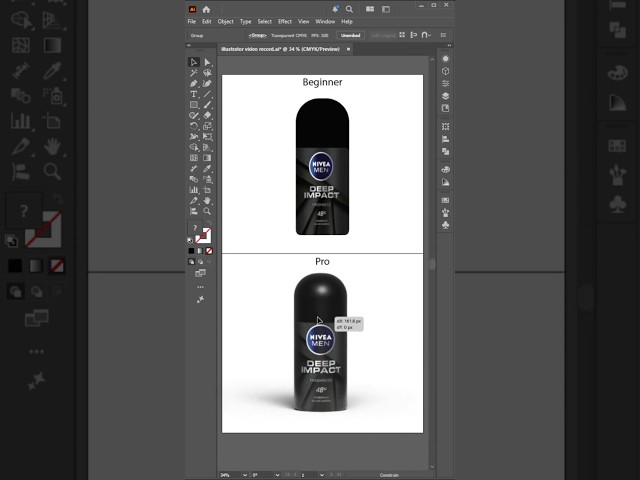Switch to Draw Behind mode

coord(200,262)
